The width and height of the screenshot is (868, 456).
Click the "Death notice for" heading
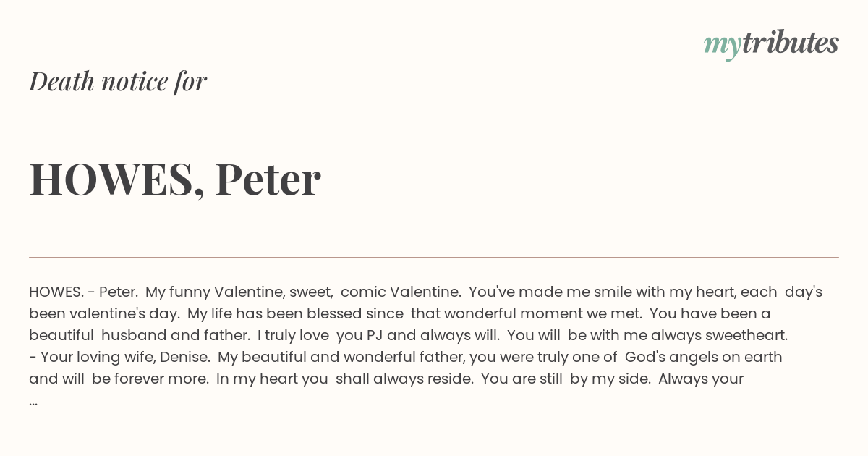coord(118,81)
